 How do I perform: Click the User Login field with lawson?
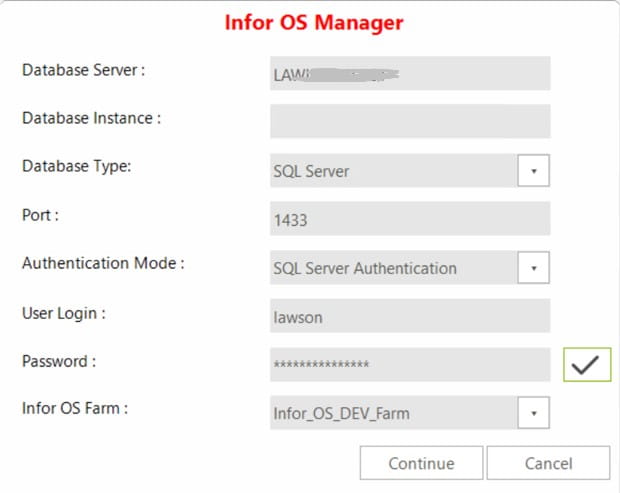[x=410, y=315]
